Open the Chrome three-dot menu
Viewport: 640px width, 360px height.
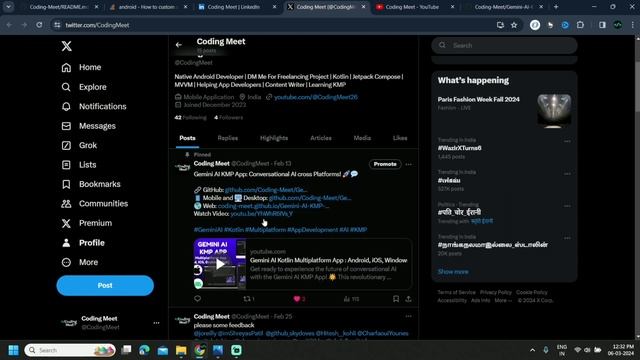[x=633, y=25]
